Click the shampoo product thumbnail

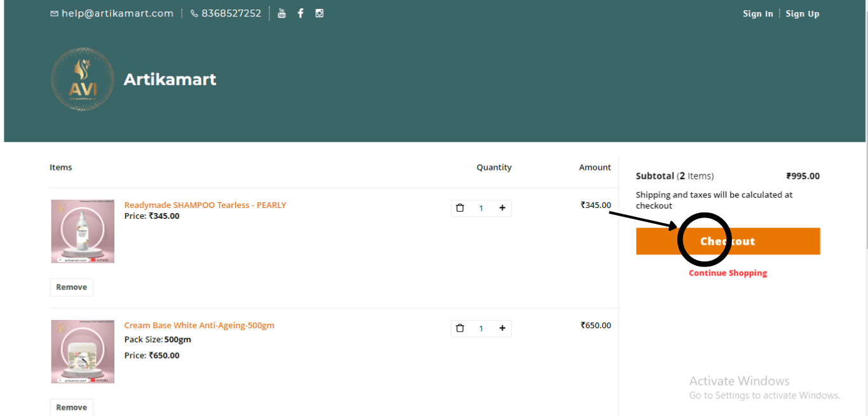(83, 232)
